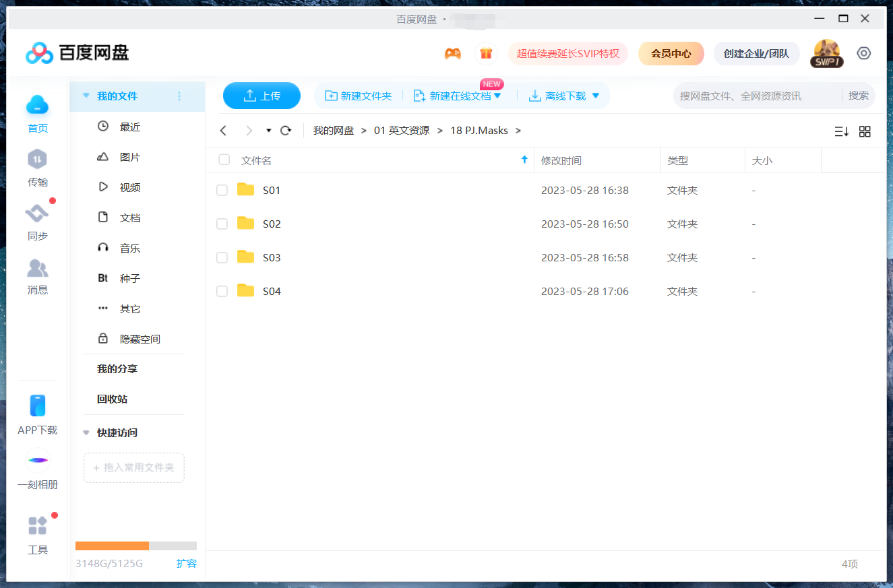Open the 同步 sync panel

pyautogui.click(x=37, y=222)
